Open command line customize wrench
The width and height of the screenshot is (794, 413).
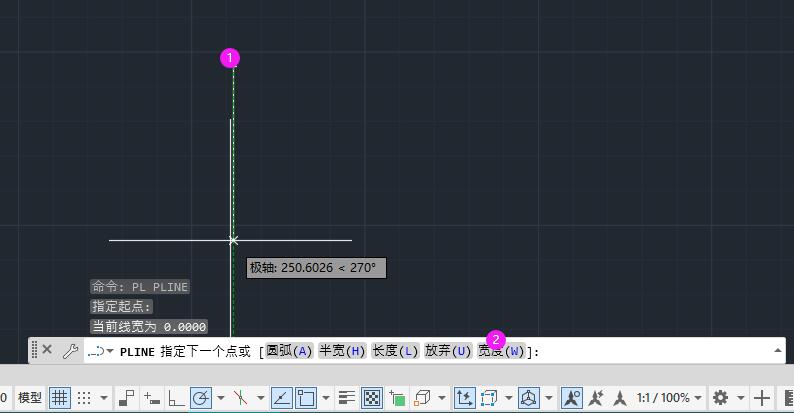click(x=70, y=351)
